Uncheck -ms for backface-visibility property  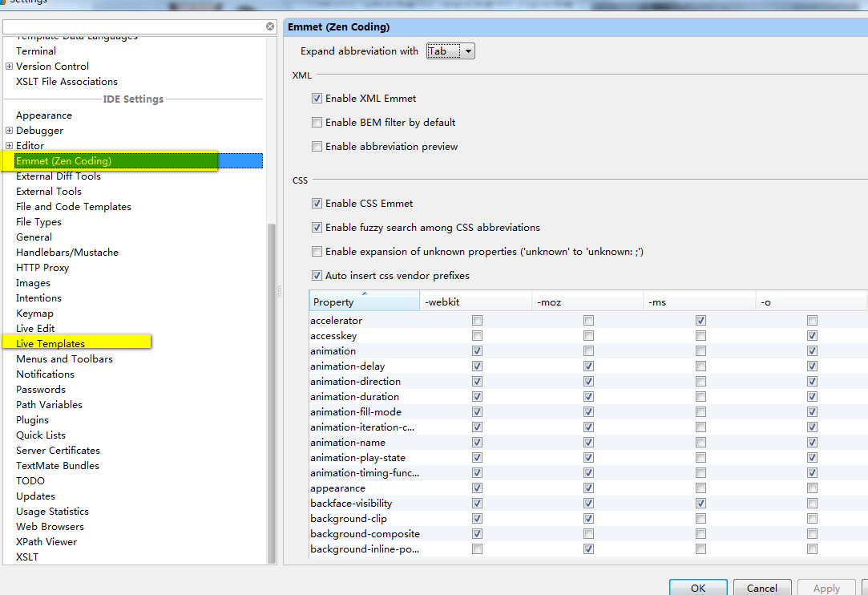(700, 503)
